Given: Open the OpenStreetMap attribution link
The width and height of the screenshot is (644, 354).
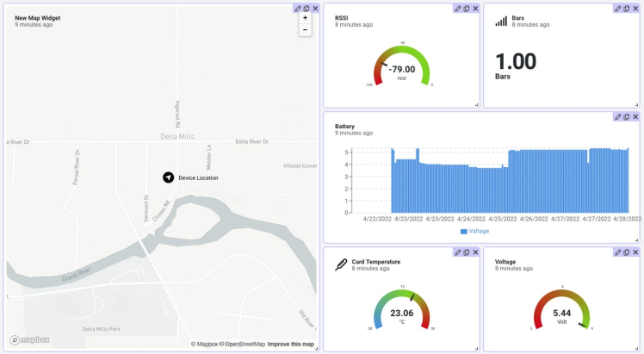Looking at the screenshot, I should click(x=245, y=345).
